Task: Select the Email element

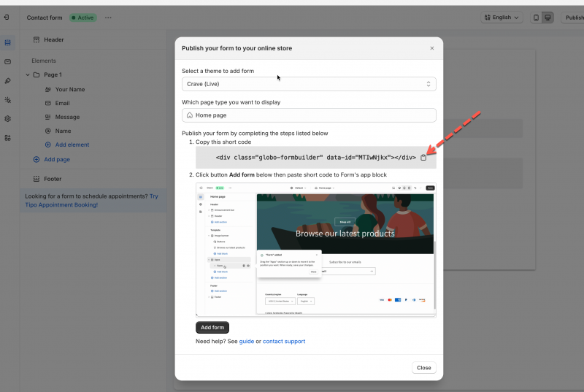Action: click(x=62, y=103)
